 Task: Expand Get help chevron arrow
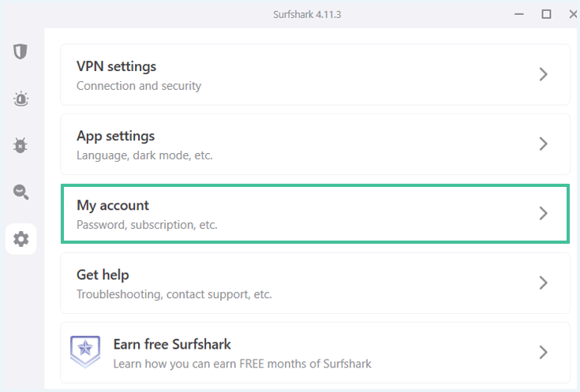[x=543, y=283]
